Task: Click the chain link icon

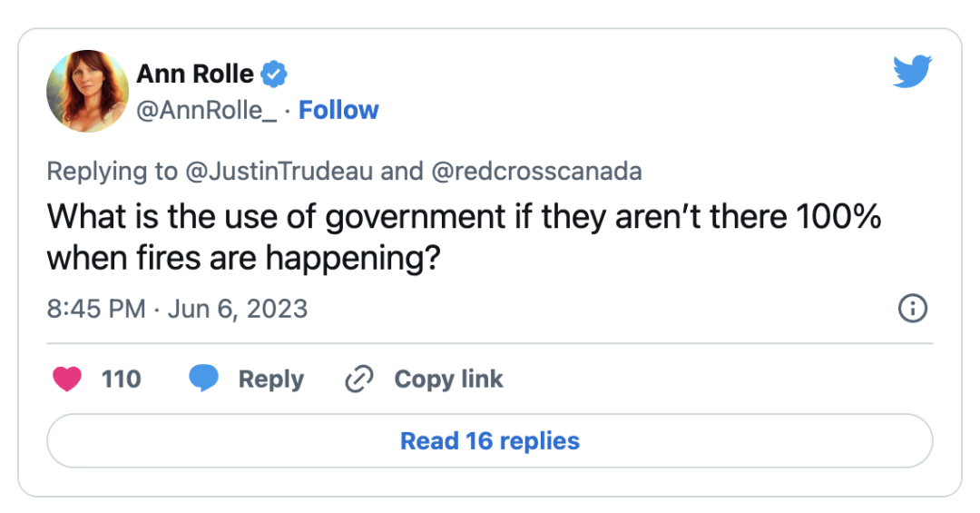Action: pyautogui.click(x=359, y=379)
